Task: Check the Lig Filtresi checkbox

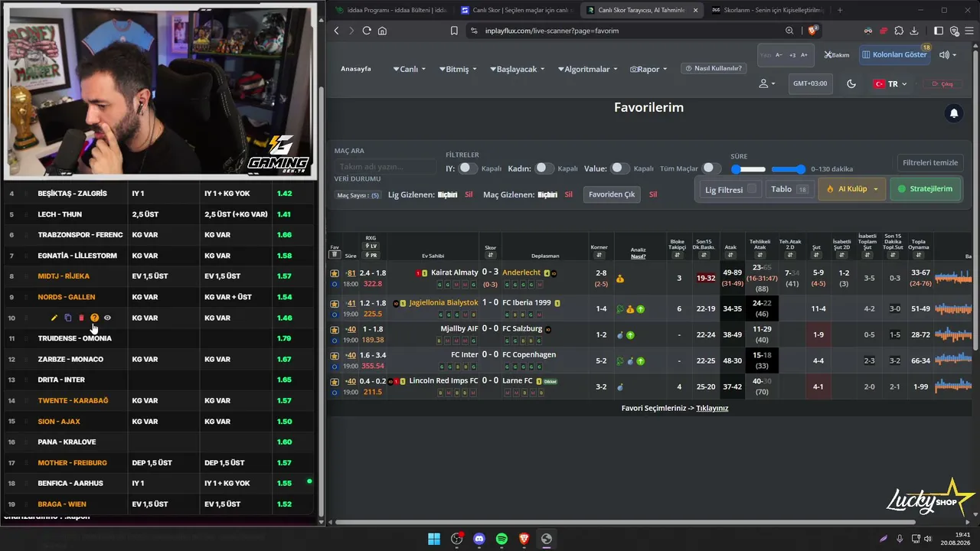Action: coord(752,189)
